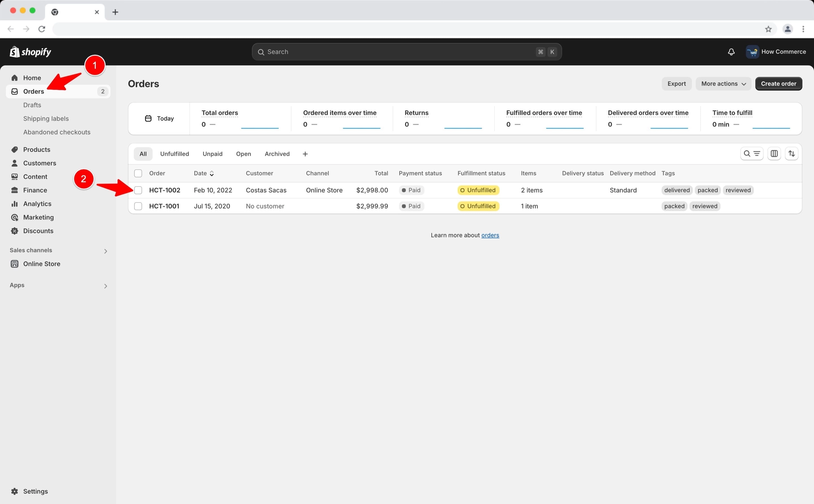Image resolution: width=814 pixels, height=504 pixels.
Task: Click the delivered tag on HCT-1002
Action: 677,190
